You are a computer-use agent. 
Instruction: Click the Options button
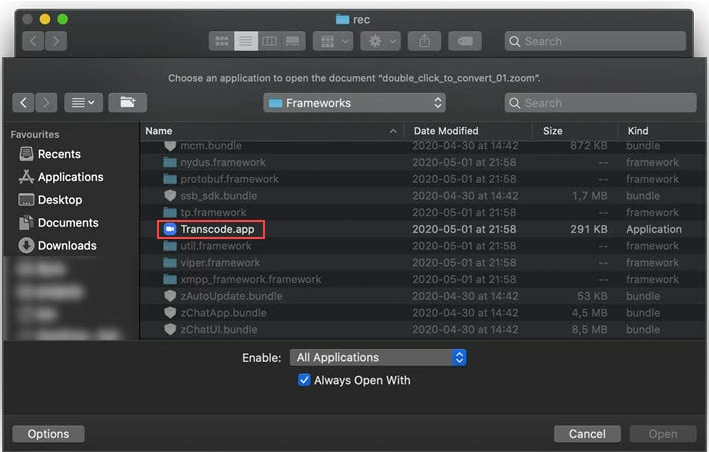(x=48, y=434)
